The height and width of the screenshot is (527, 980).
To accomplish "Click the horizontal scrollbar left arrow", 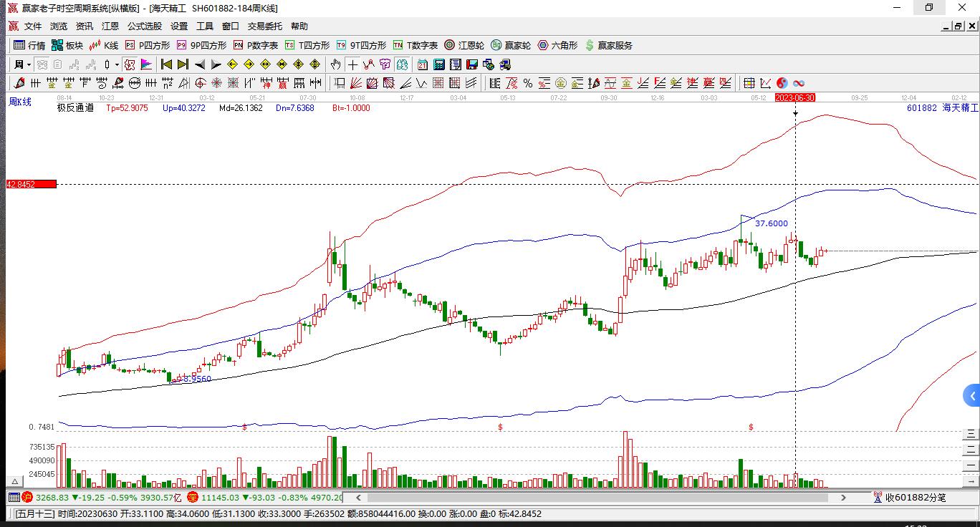I will 359,498.
